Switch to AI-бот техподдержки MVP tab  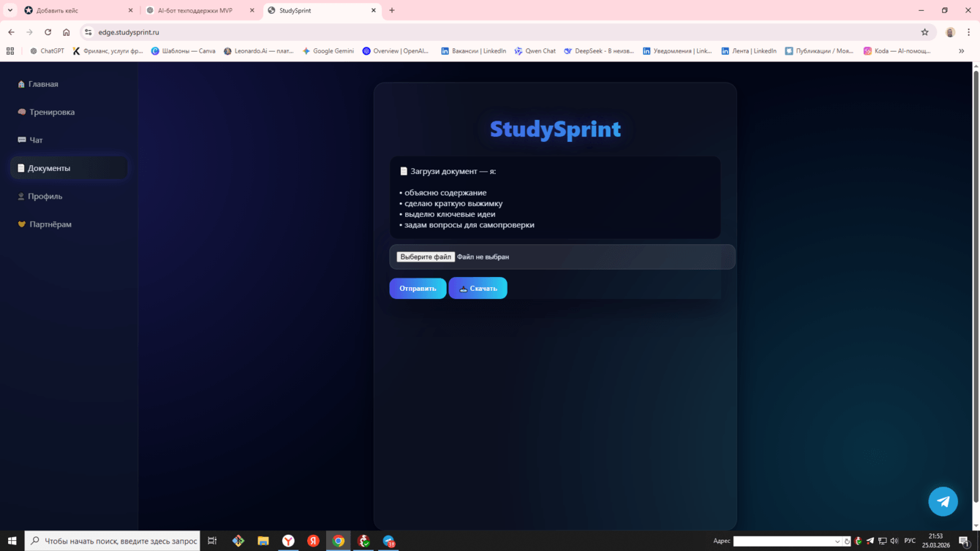pyautogui.click(x=200, y=10)
